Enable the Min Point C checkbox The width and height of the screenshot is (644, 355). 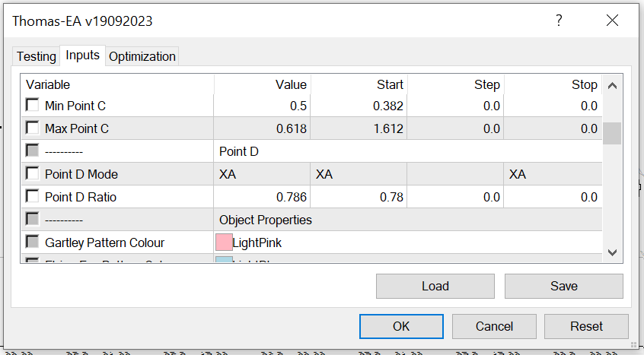point(32,105)
